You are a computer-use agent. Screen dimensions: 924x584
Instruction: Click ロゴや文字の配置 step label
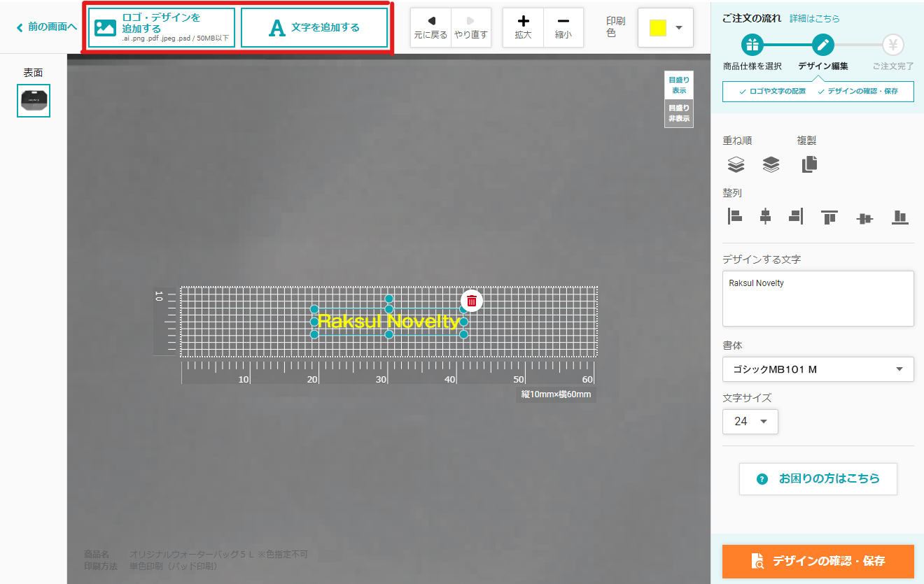click(773, 92)
